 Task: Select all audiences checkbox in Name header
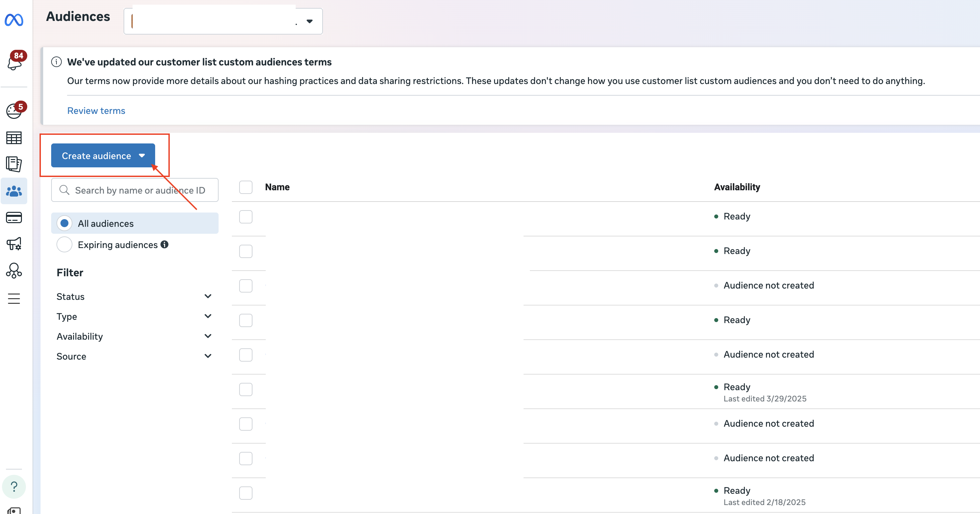coord(246,187)
